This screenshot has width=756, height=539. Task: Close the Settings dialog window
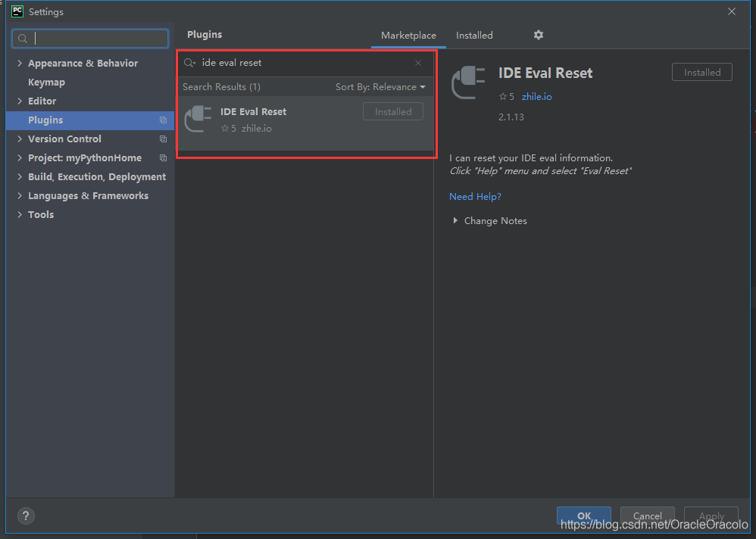732,11
